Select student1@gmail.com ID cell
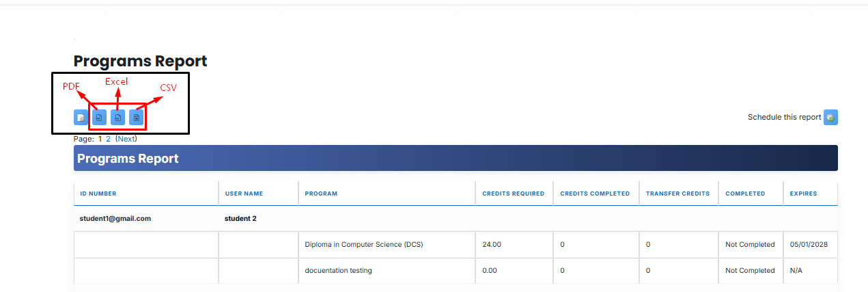 [x=115, y=219]
